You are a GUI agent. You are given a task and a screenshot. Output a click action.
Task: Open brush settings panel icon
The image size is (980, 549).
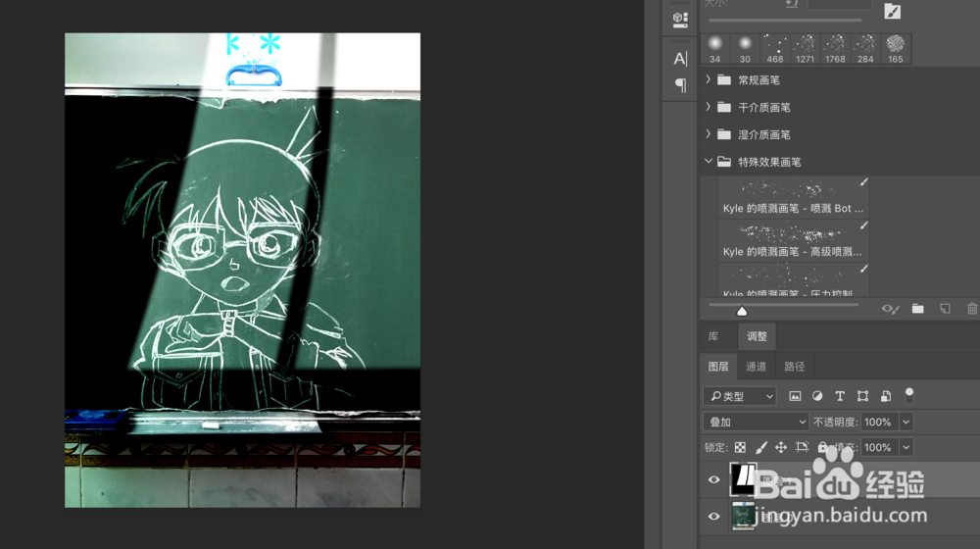point(893,11)
